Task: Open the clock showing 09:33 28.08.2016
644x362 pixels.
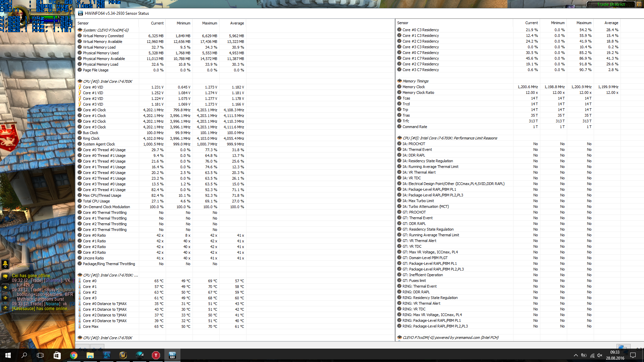Action: click(x=615, y=355)
